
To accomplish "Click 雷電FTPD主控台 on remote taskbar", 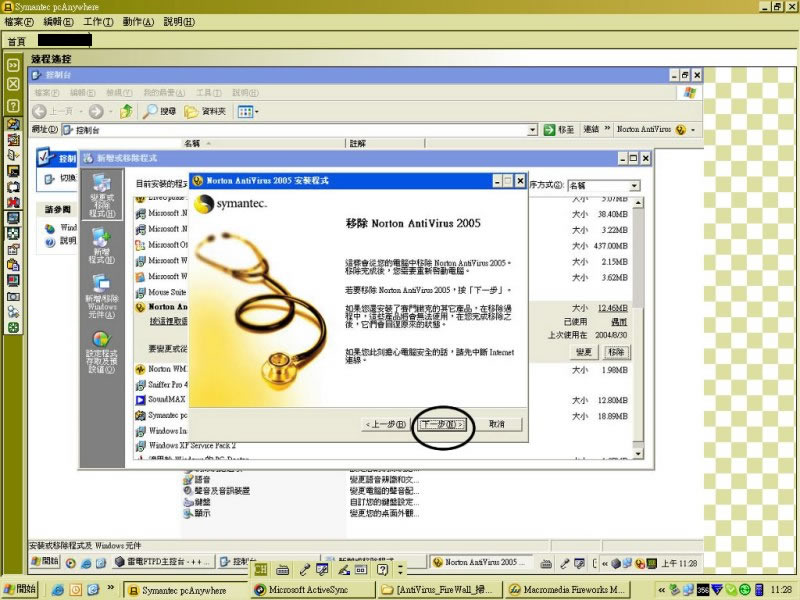I will pyautogui.click(x=163, y=562).
